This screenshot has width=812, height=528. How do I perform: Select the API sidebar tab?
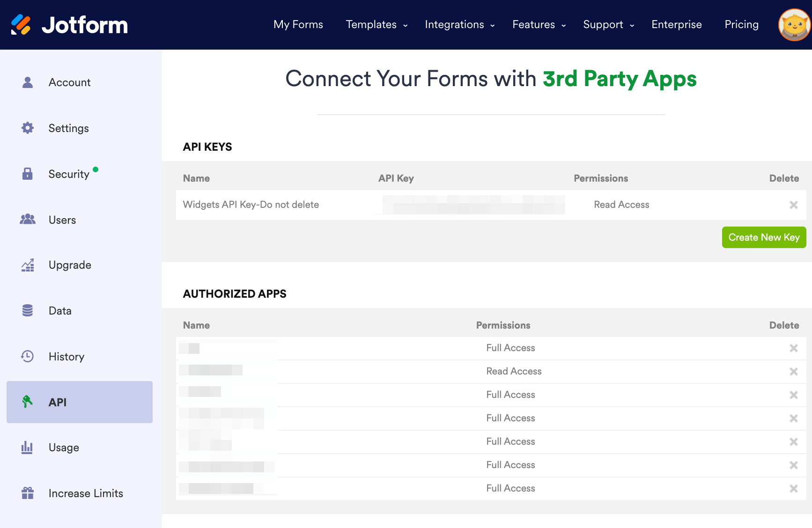click(80, 402)
